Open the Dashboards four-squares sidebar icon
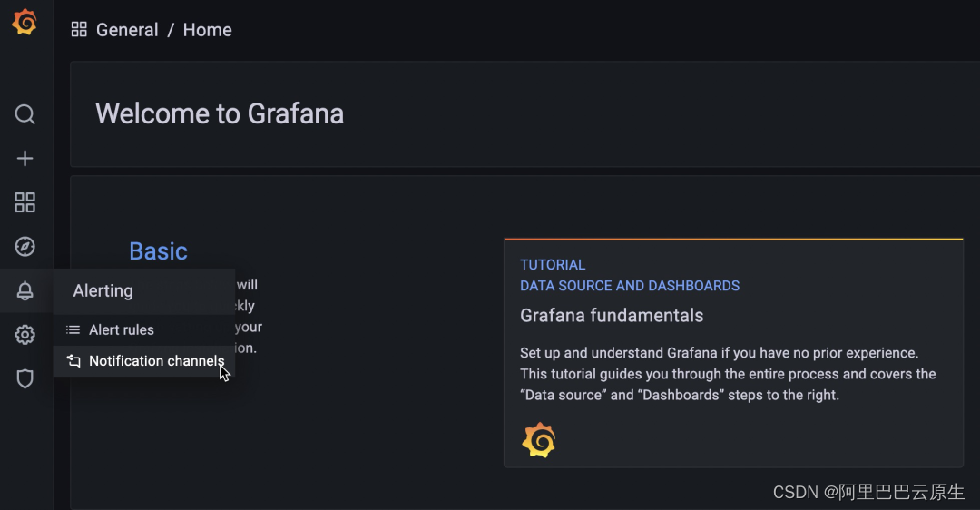The image size is (980, 510). (x=25, y=202)
